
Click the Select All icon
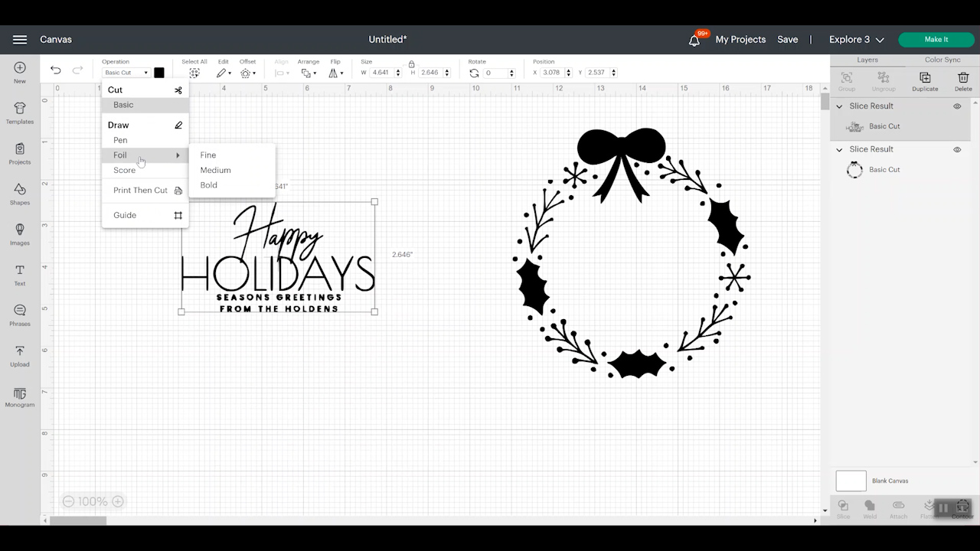coord(194,73)
